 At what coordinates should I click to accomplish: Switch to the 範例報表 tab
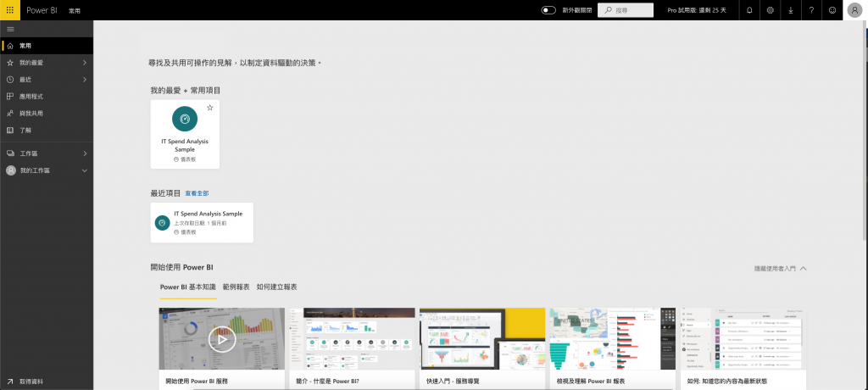236,287
